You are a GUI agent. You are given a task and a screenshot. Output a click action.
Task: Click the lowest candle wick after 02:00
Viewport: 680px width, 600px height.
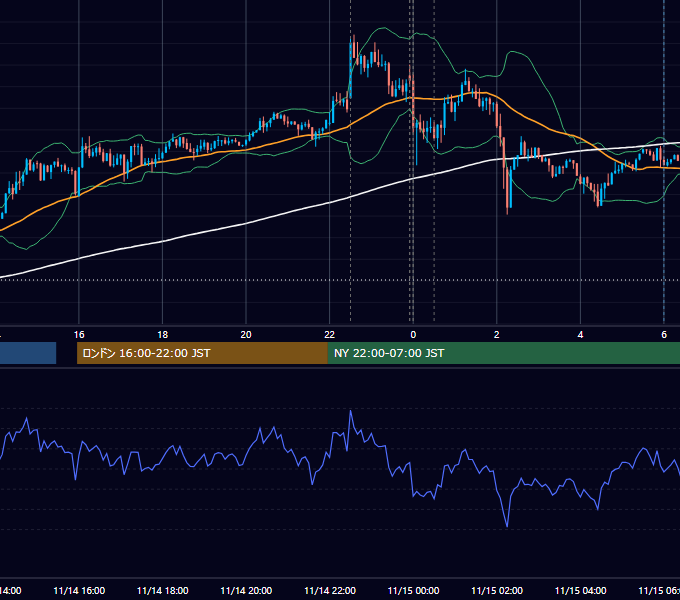coord(507,191)
